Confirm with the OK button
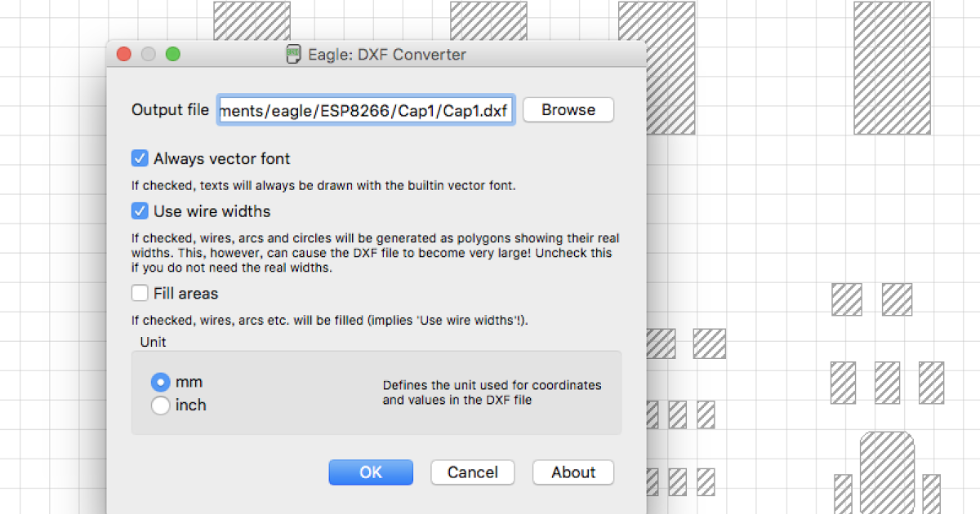The width and height of the screenshot is (980, 514). [371, 472]
